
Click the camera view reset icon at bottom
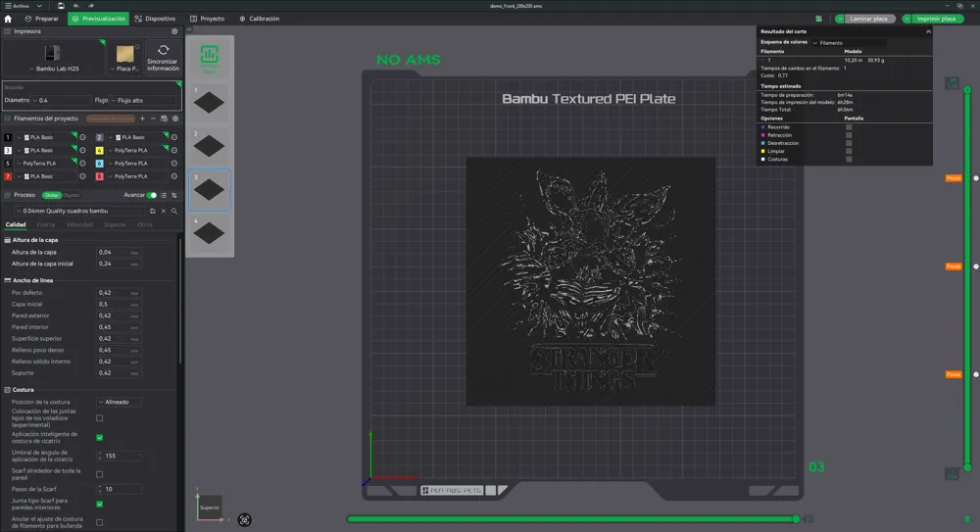click(244, 519)
